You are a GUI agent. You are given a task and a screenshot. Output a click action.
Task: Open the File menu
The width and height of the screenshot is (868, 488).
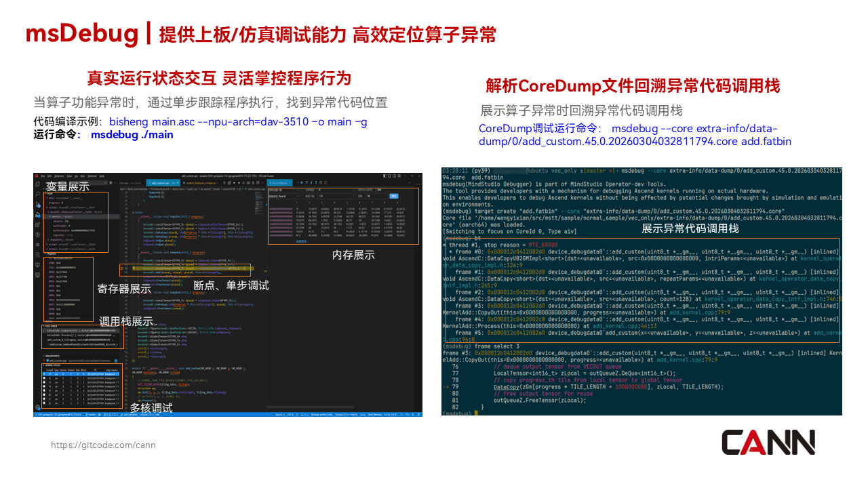[43, 176]
